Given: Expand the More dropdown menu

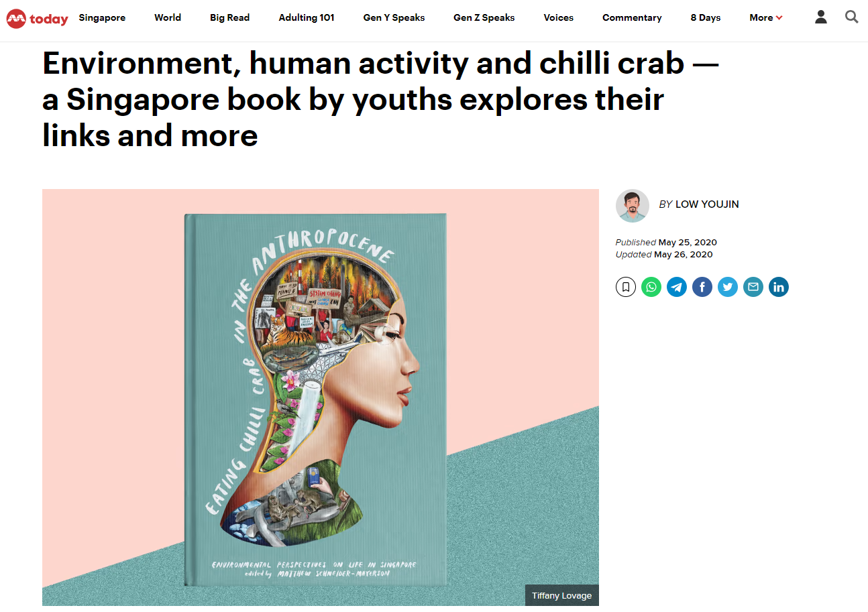Looking at the screenshot, I should point(766,18).
